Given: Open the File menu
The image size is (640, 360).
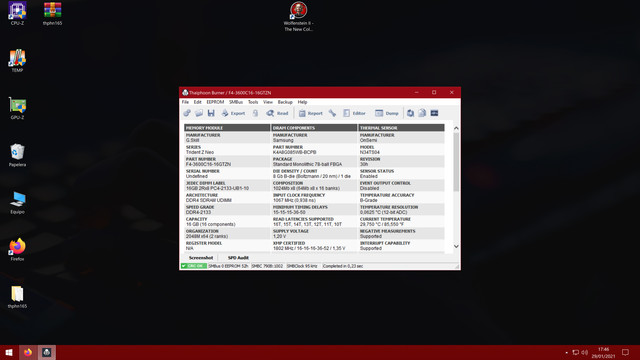Looking at the screenshot, I should pyautogui.click(x=185, y=102).
